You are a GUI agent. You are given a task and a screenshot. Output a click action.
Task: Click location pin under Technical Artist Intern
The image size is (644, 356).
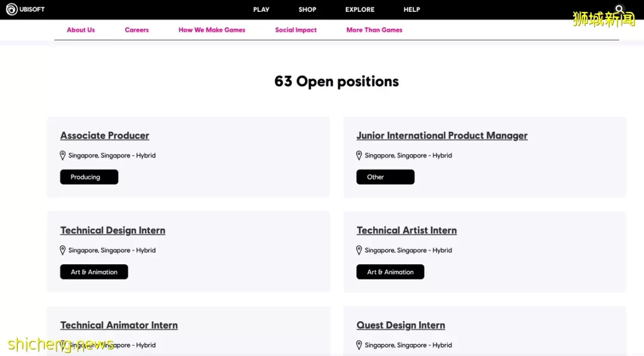(x=359, y=250)
